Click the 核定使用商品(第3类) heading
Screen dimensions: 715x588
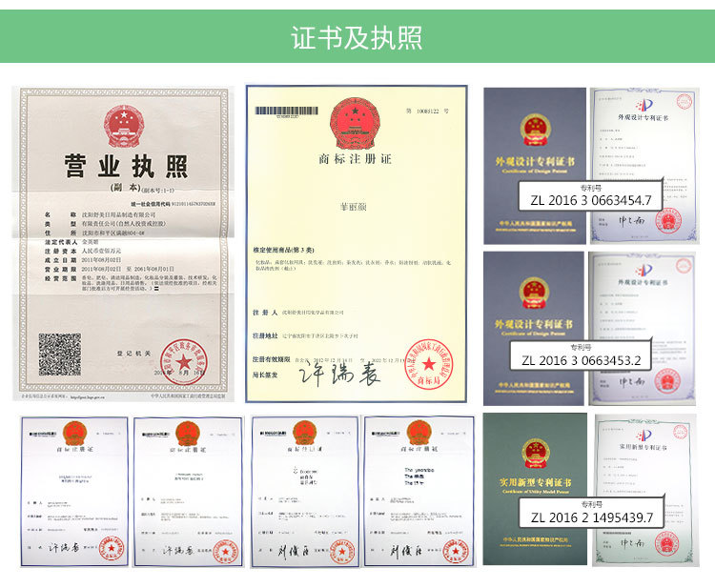coord(284,250)
